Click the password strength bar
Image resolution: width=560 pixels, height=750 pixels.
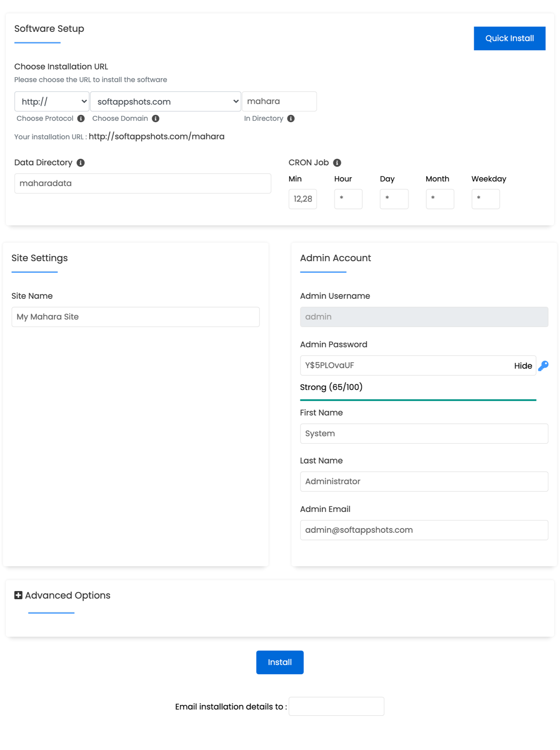coord(418,400)
